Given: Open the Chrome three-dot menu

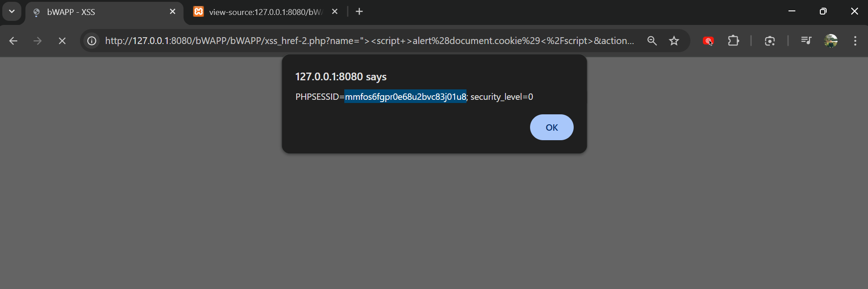Looking at the screenshot, I should 855,41.
